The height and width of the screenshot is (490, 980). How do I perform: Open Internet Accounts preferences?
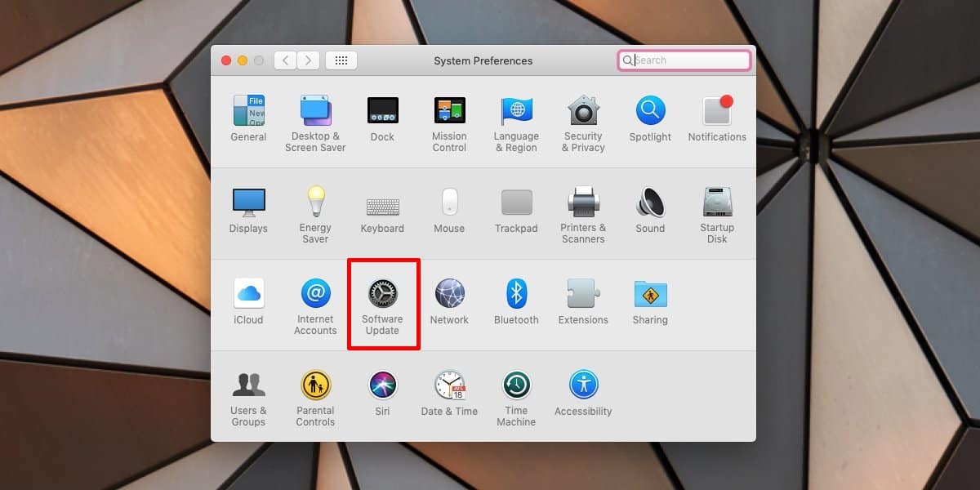click(x=315, y=306)
